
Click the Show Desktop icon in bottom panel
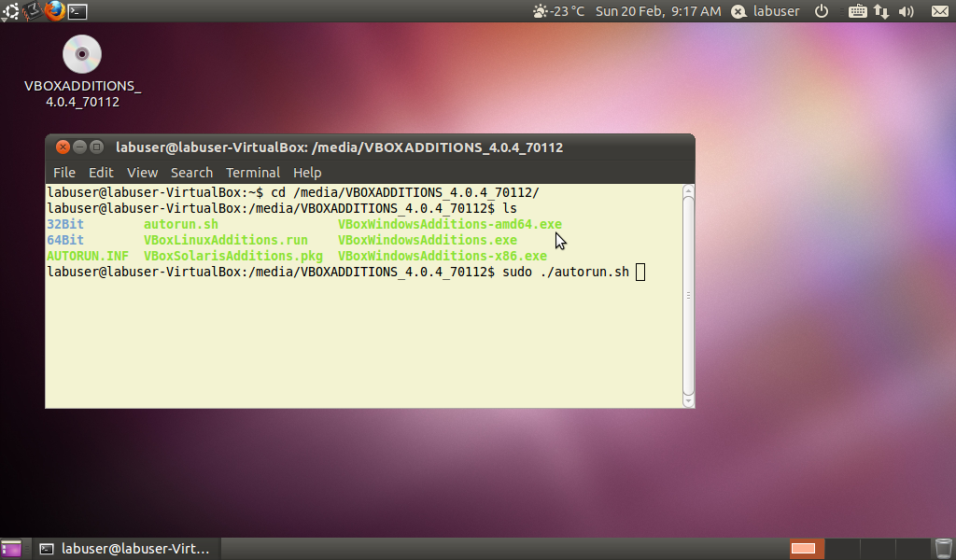tap(11, 549)
